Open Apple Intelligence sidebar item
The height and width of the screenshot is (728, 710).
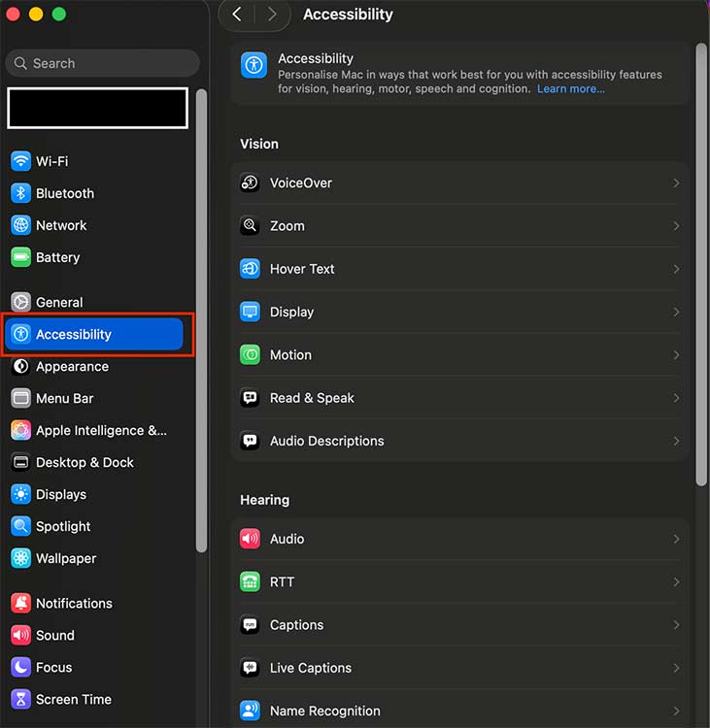coord(101,430)
